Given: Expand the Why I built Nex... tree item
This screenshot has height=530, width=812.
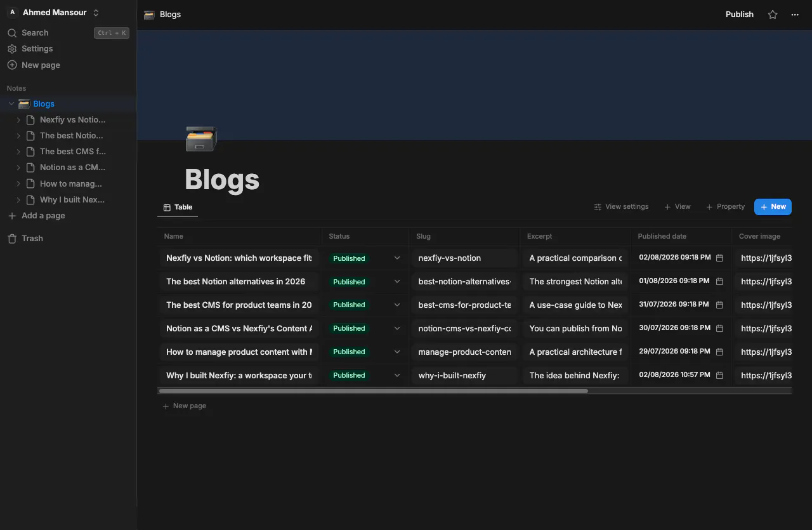Looking at the screenshot, I should click(18, 200).
